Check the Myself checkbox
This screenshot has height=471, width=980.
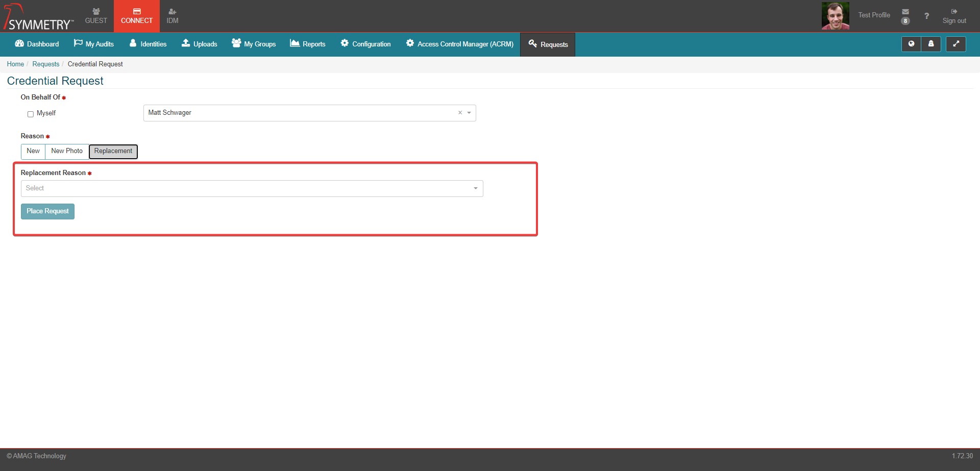pos(31,114)
